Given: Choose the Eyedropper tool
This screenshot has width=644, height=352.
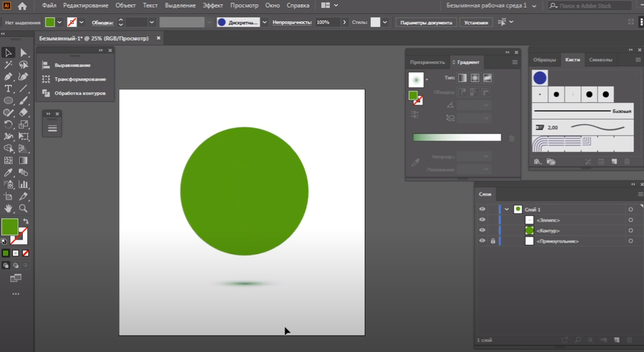Looking at the screenshot, I should (8, 173).
